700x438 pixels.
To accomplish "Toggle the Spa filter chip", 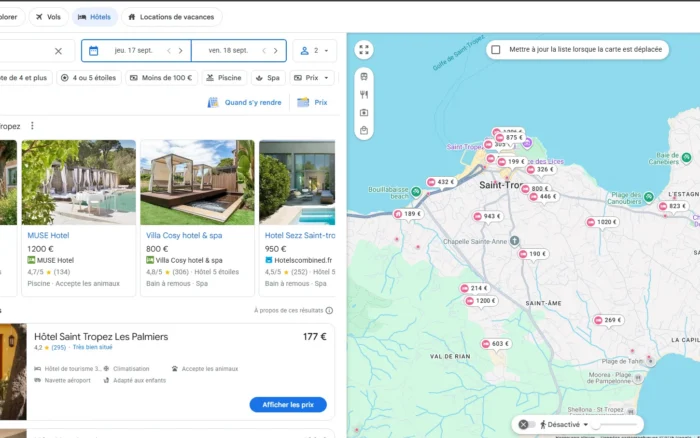I will click(268, 78).
